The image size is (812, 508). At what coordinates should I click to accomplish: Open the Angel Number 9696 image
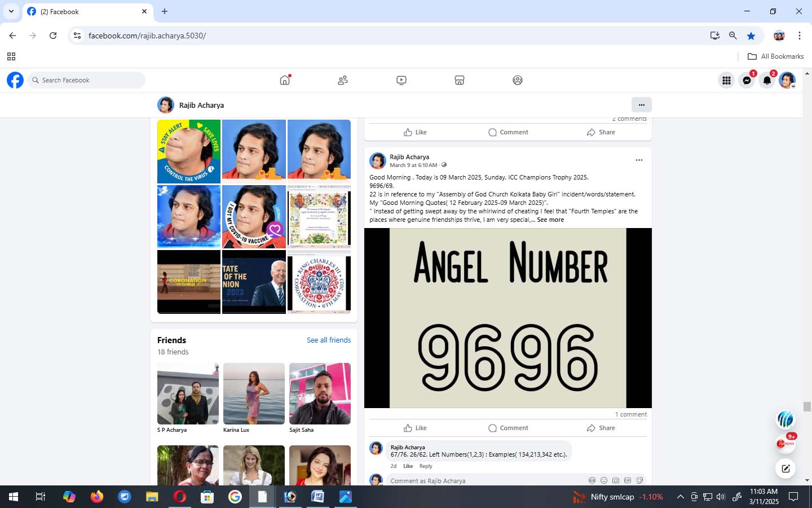(508, 318)
